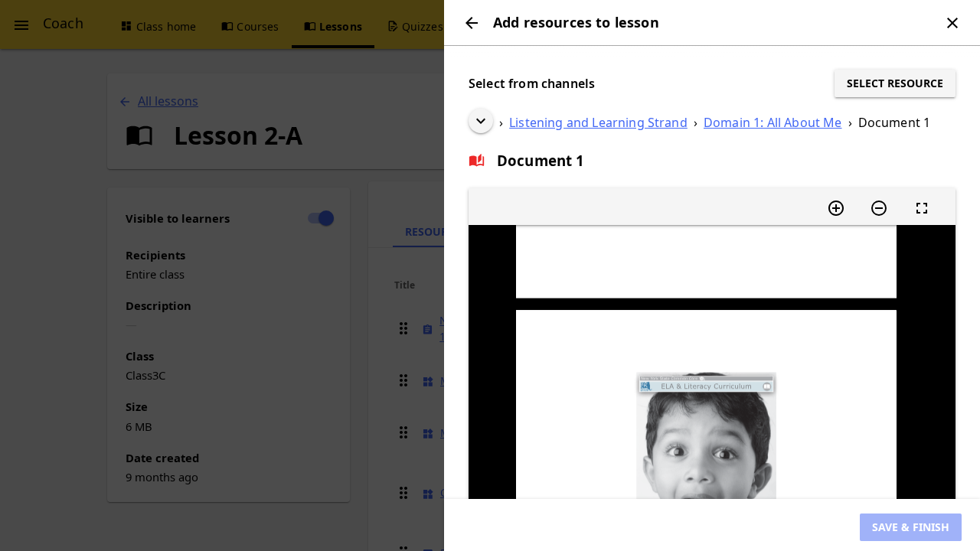Image resolution: width=980 pixels, height=551 pixels.
Task: Click the open book icon beside Lesson 2-A
Action: click(x=139, y=136)
